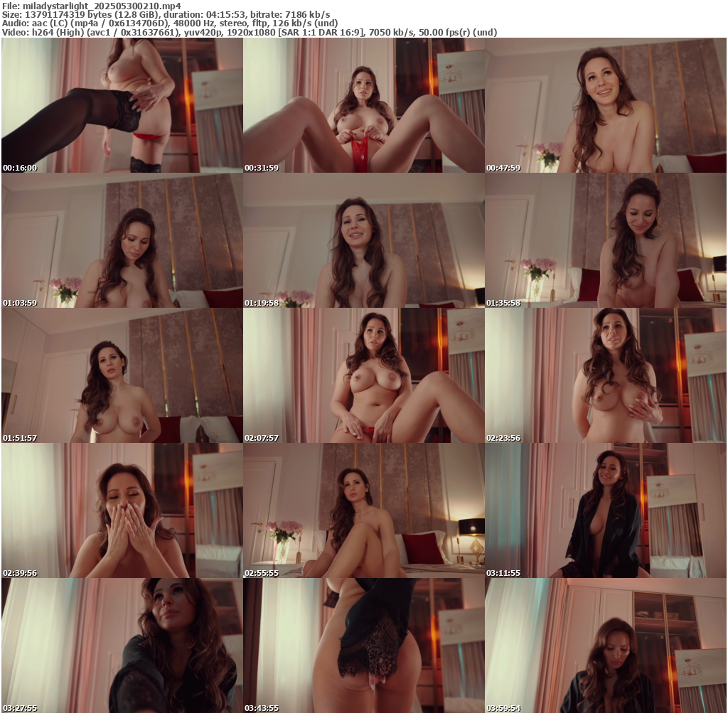The image size is (728, 713).
Task: Click the audio codec text "aac (LC)"
Action: pos(49,23)
